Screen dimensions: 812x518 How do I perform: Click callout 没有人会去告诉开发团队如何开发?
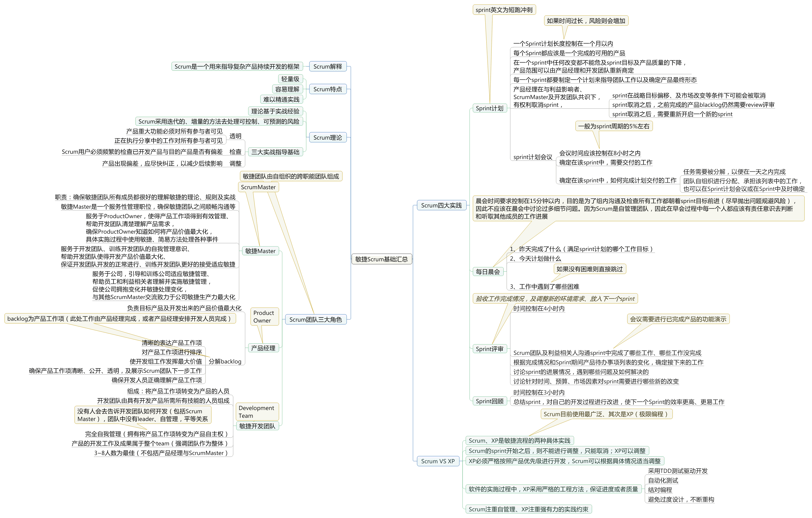(143, 415)
